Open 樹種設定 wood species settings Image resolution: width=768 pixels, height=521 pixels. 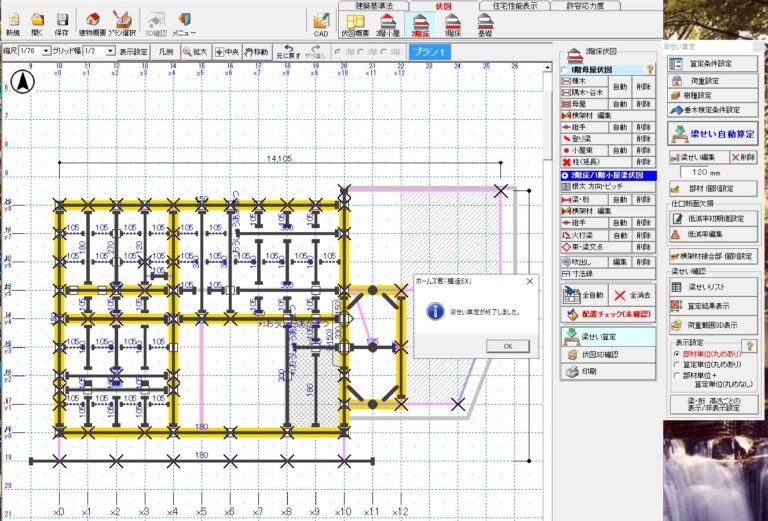tap(713, 95)
